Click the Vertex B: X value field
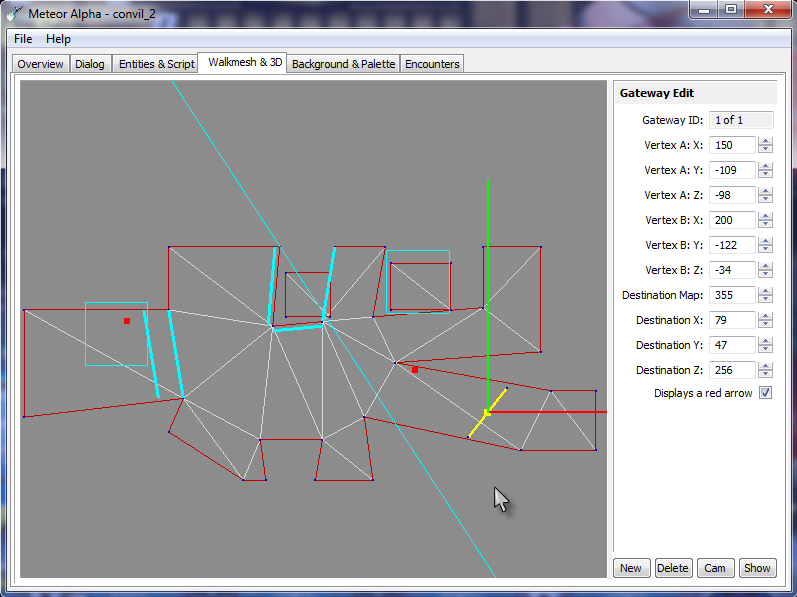Image resolution: width=797 pixels, height=597 pixels. point(732,220)
